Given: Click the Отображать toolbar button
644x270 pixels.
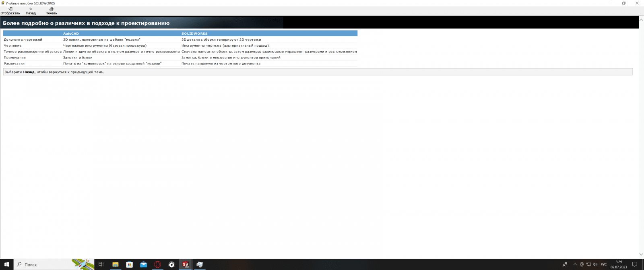Looking at the screenshot, I should pos(10,11).
